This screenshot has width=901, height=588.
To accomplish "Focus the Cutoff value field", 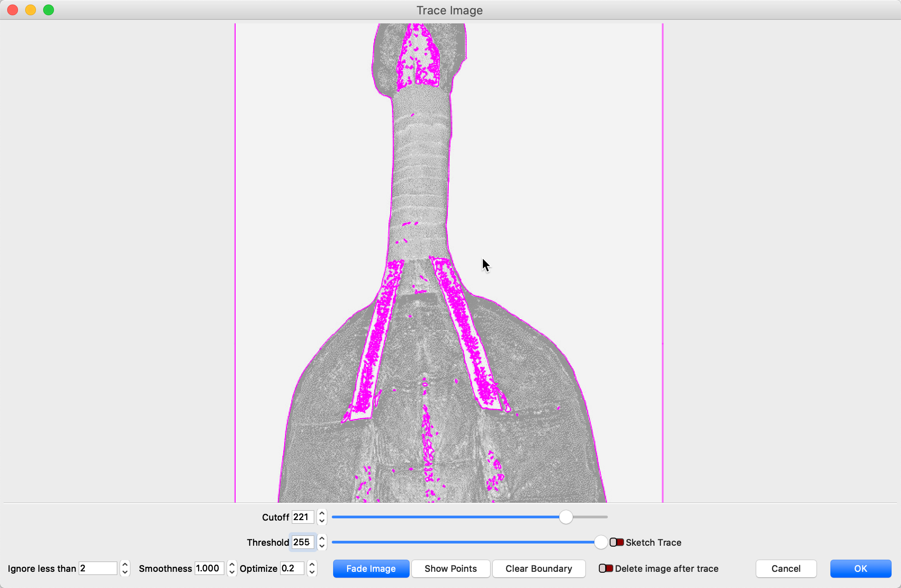I will click(x=303, y=517).
